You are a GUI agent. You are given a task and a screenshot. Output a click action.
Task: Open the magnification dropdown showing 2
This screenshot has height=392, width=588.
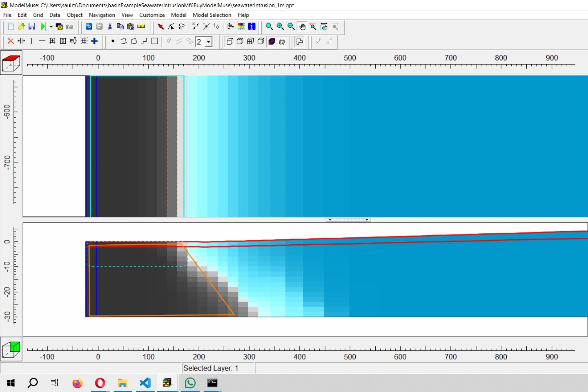click(x=209, y=42)
